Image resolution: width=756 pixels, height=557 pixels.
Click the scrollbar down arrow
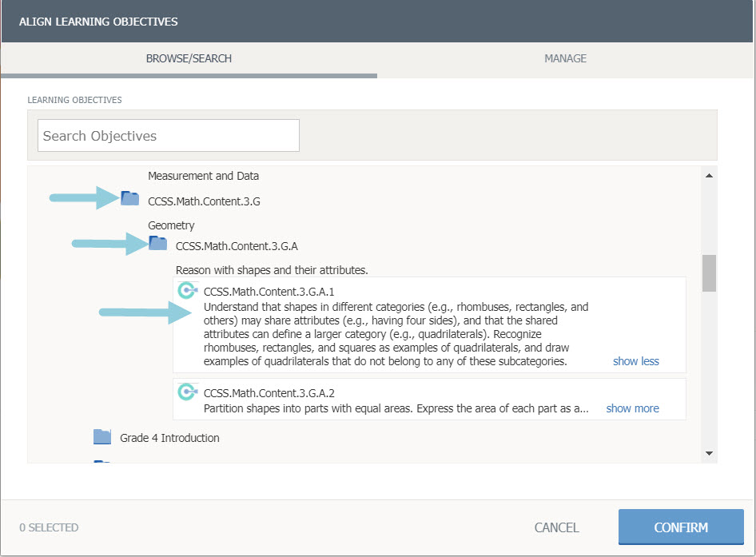click(708, 453)
